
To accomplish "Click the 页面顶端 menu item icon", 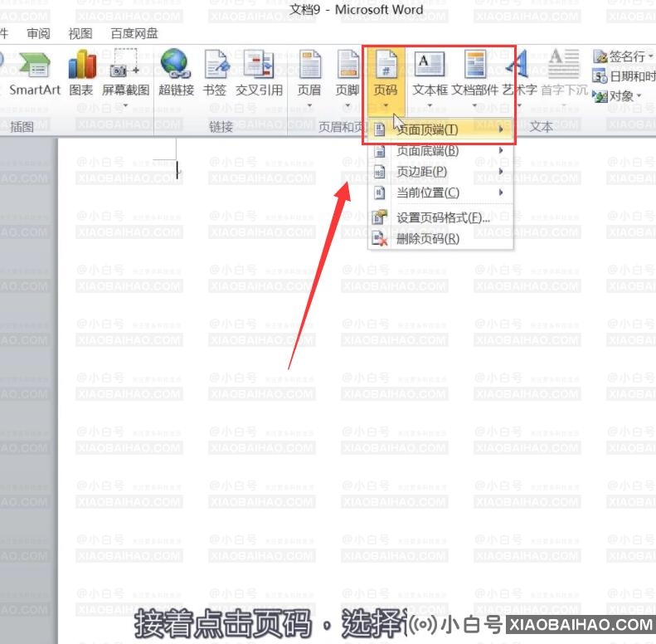I will (379, 129).
